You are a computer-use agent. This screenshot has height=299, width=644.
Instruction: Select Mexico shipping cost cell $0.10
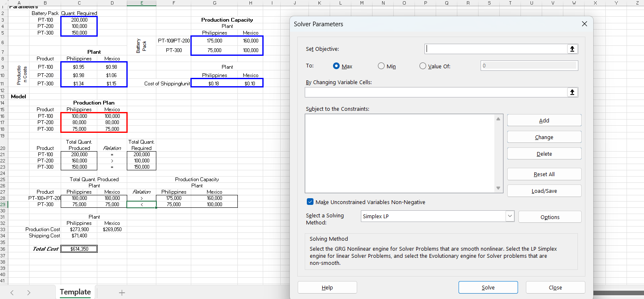click(250, 83)
